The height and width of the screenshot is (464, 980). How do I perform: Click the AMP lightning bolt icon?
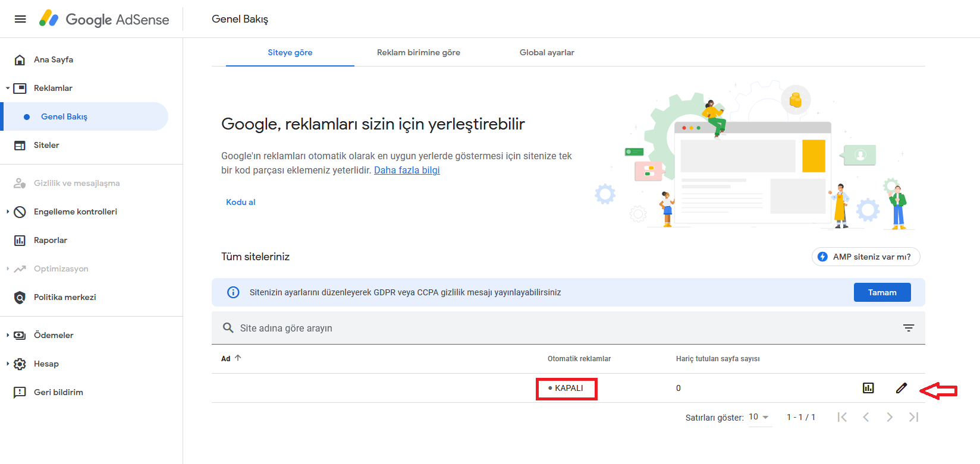click(822, 257)
